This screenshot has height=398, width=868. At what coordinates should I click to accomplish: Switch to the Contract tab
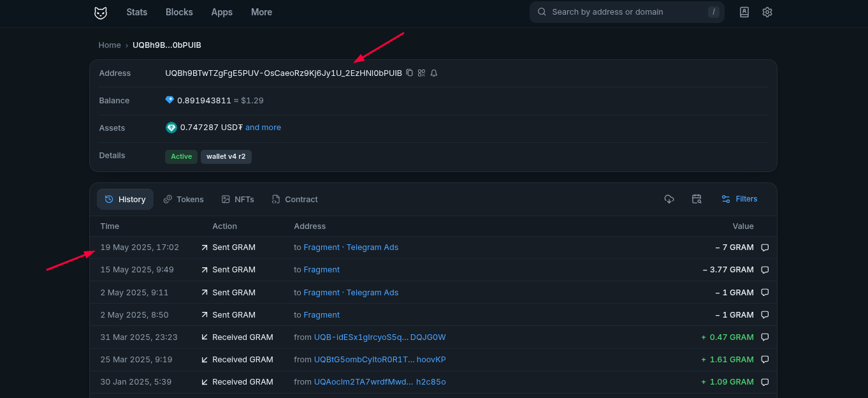294,199
